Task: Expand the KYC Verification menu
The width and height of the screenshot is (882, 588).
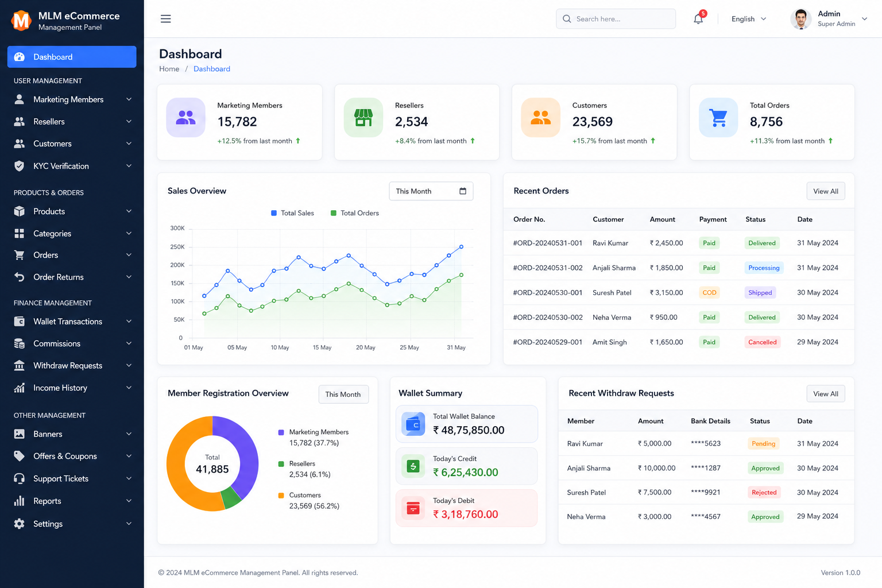Action: pyautogui.click(x=72, y=166)
